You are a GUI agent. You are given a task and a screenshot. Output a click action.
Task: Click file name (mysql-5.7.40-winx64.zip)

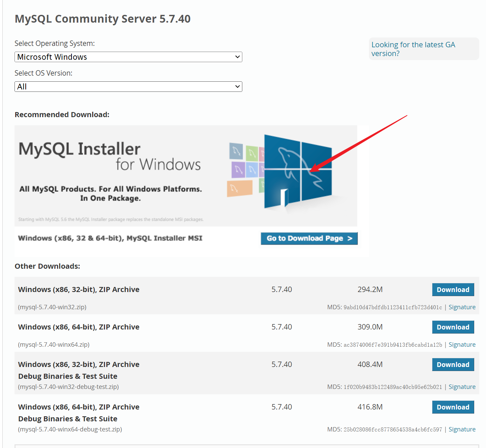pyautogui.click(x=54, y=345)
